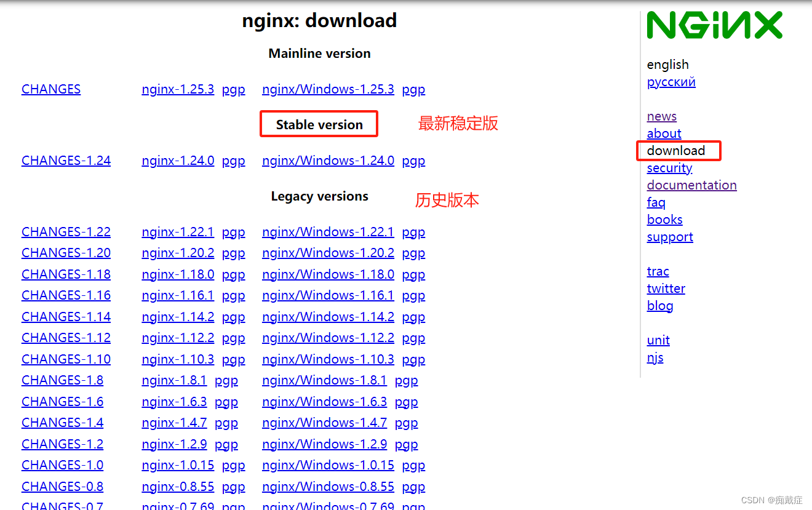The height and width of the screenshot is (510, 812).
Task: Download nginx/Windows-1.16.1
Action: [328, 295]
